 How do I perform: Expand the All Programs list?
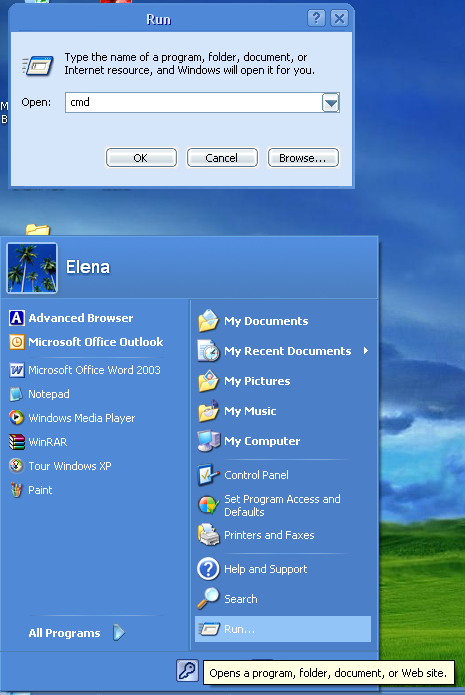76,633
